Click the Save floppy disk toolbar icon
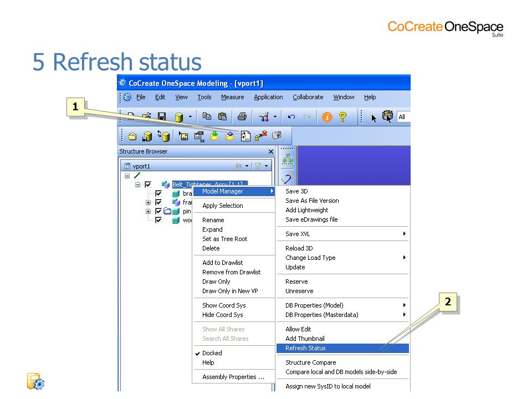Image resolution: width=532 pixels, height=399 pixels. point(162,117)
